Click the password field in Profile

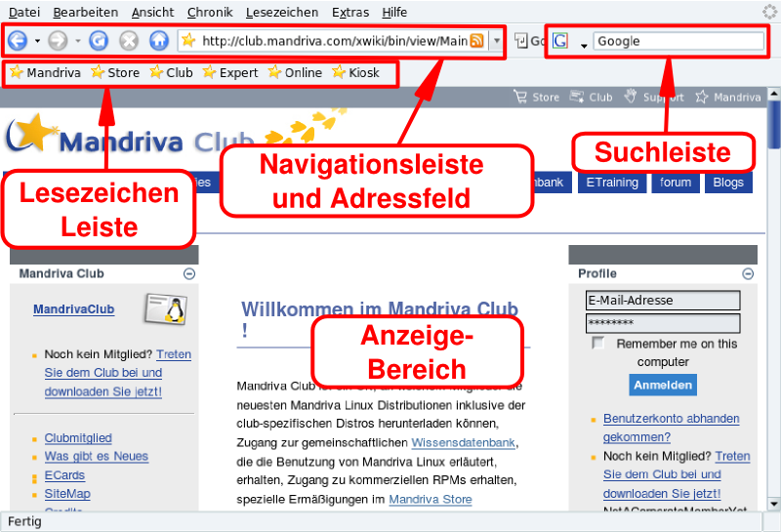(x=663, y=323)
